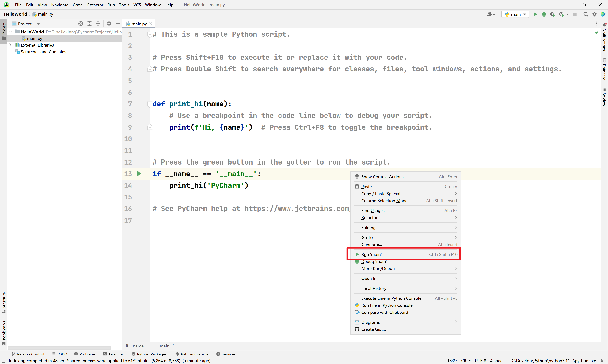This screenshot has width=608, height=364.
Task: Start debugging with the bug icon in toolbar
Action: [544, 14]
